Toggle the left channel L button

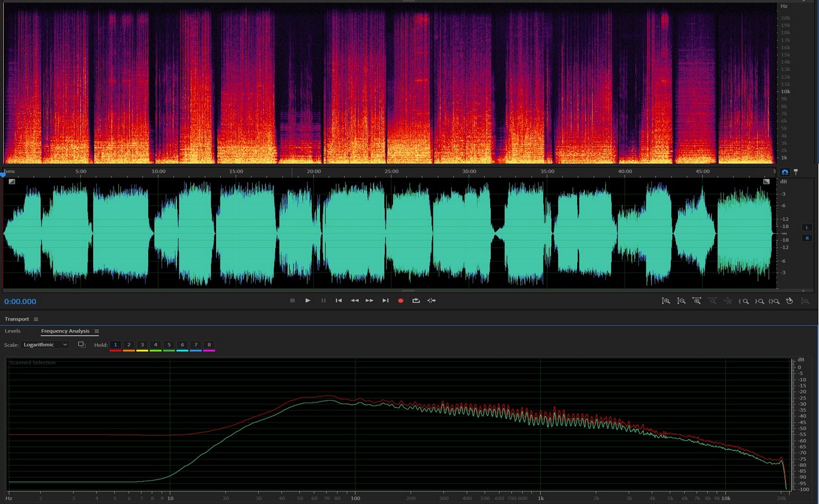806,227
